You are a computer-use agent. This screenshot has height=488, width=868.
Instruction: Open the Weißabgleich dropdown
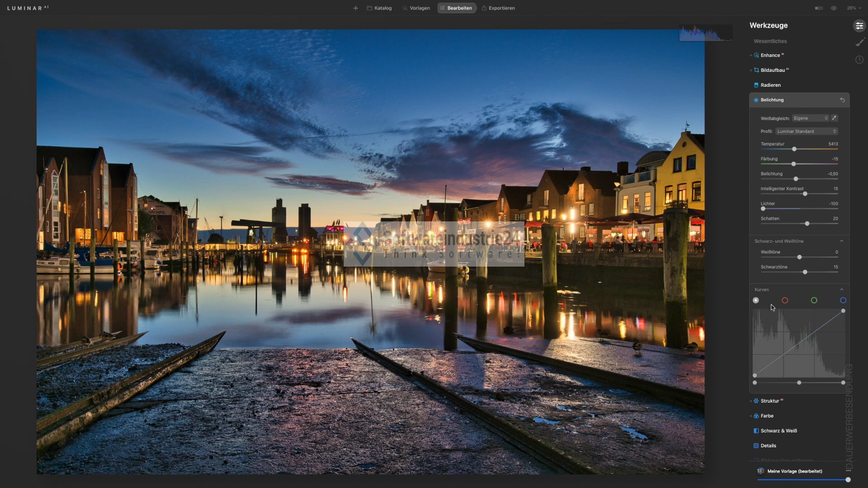[810, 118]
